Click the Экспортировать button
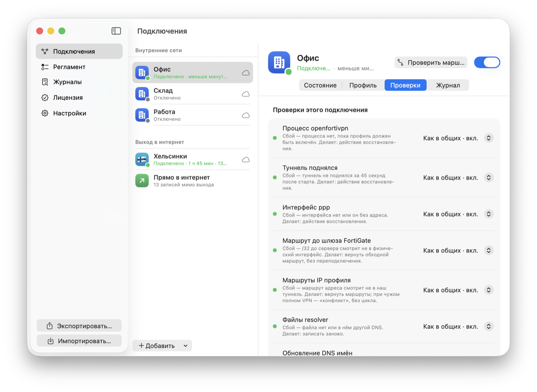The width and height of the screenshot is (537, 392). click(79, 326)
